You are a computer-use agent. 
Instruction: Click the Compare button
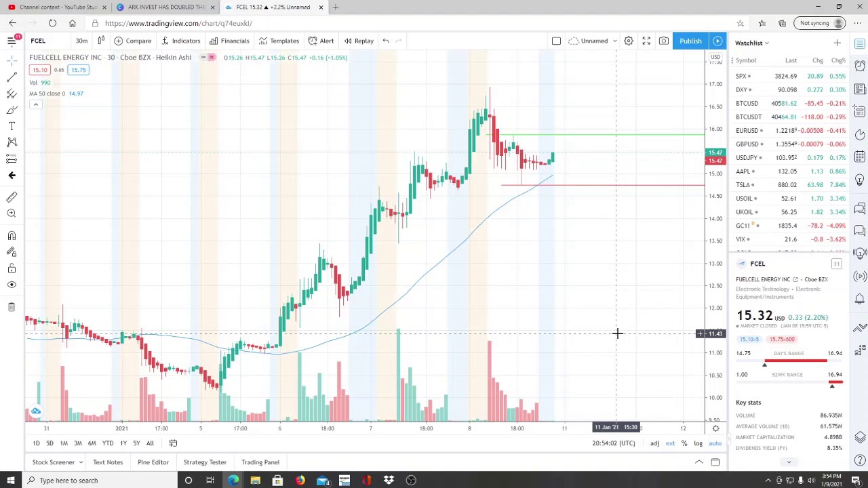click(x=133, y=41)
